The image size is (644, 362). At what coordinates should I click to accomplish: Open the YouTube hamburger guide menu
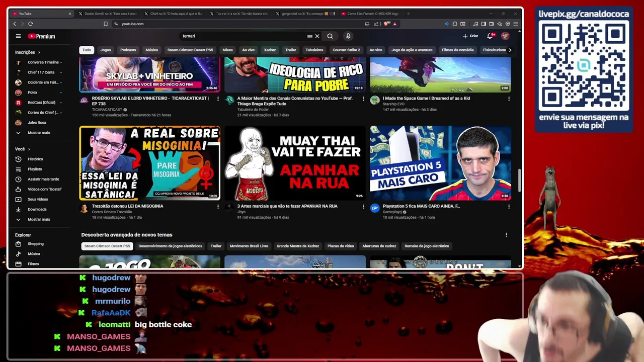click(x=18, y=36)
